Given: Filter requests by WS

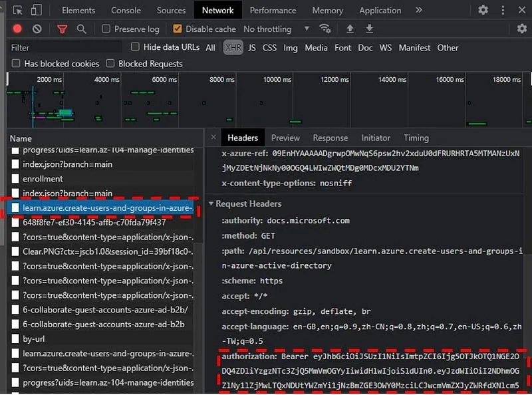Looking at the screenshot, I should 386,48.
